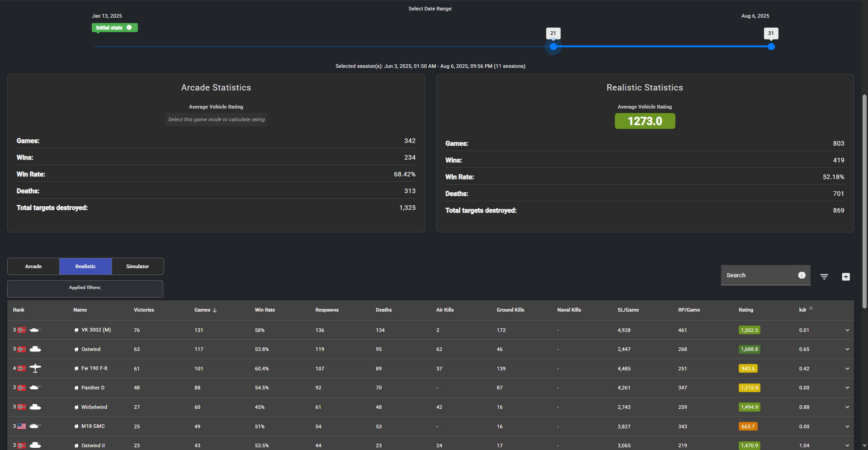Click the Search input field
This screenshot has width=868, height=450.
coord(759,275)
